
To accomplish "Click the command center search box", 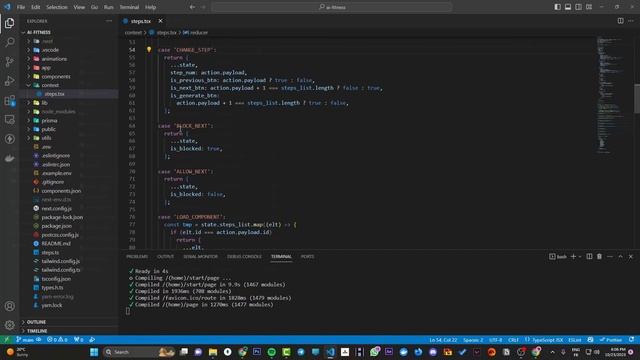I will point(332,7).
